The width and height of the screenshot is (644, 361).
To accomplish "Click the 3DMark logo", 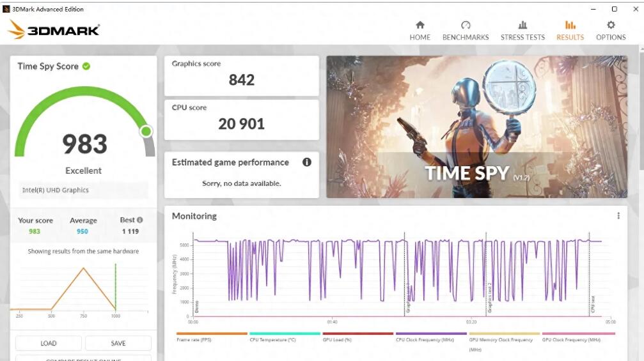I will point(54,29).
